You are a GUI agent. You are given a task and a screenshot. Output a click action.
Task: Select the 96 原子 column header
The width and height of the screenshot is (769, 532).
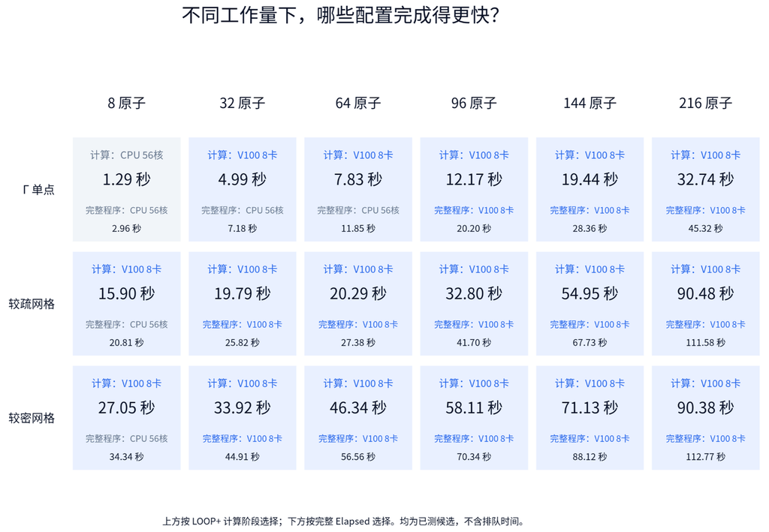(x=474, y=103)
